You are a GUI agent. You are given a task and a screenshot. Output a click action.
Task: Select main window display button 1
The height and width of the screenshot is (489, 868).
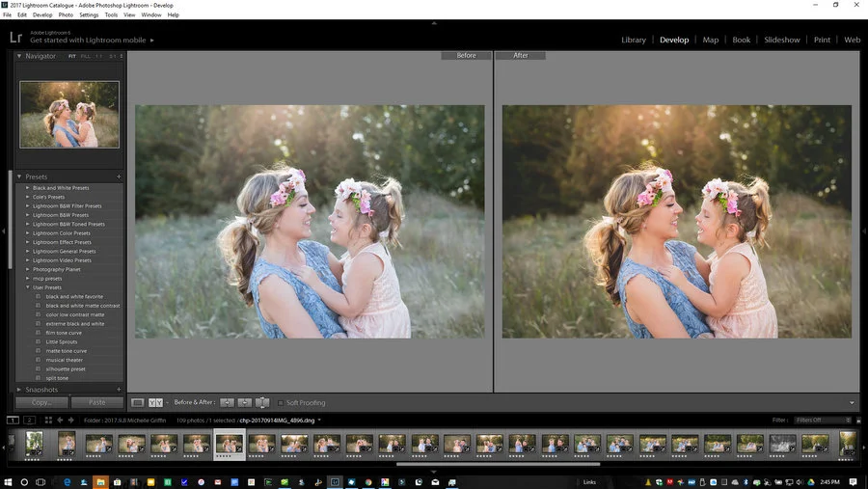[x=13, y=421]
